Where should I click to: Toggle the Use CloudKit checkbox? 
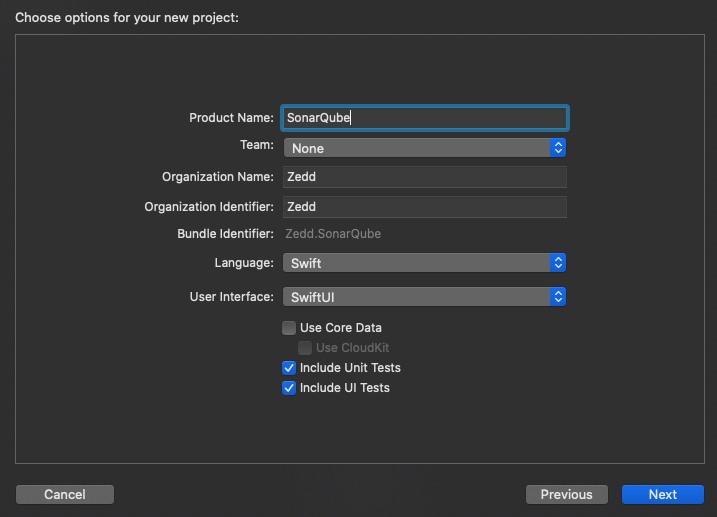[x=305, y=348]
